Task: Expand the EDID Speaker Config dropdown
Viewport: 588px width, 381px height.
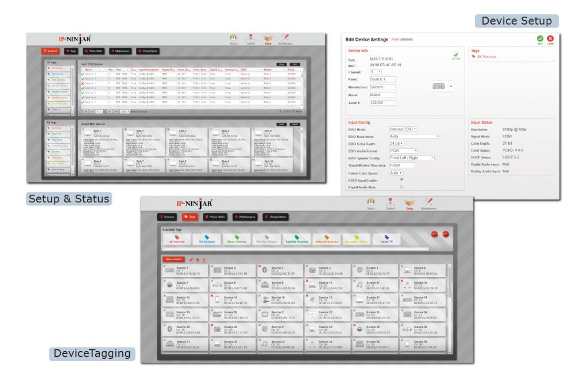Action: click(411, 157)
